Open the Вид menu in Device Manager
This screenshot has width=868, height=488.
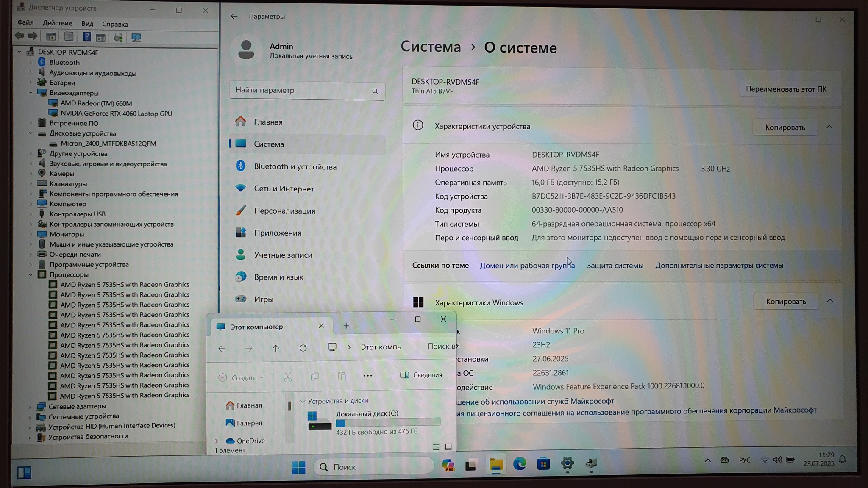click(x=87, y=24)
